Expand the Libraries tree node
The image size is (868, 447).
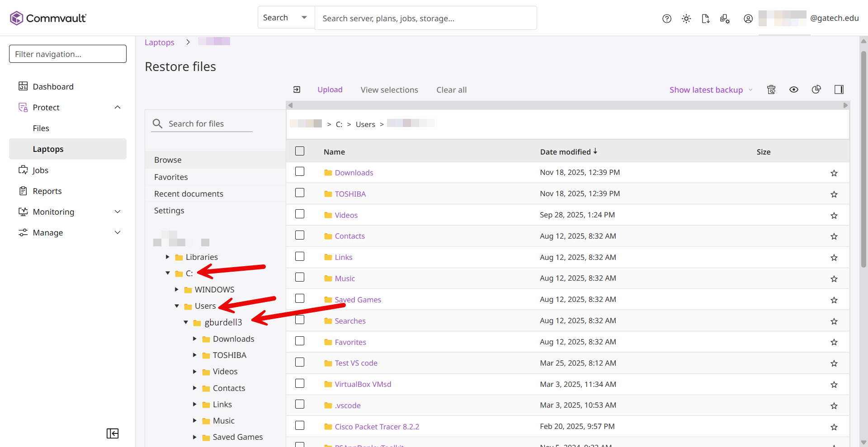(168, 257)
